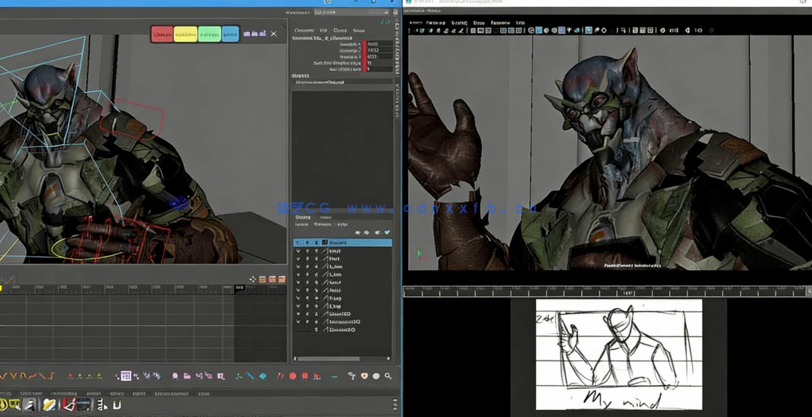Click the blue diamond icon in bottom shelf

tap(263, 377)
